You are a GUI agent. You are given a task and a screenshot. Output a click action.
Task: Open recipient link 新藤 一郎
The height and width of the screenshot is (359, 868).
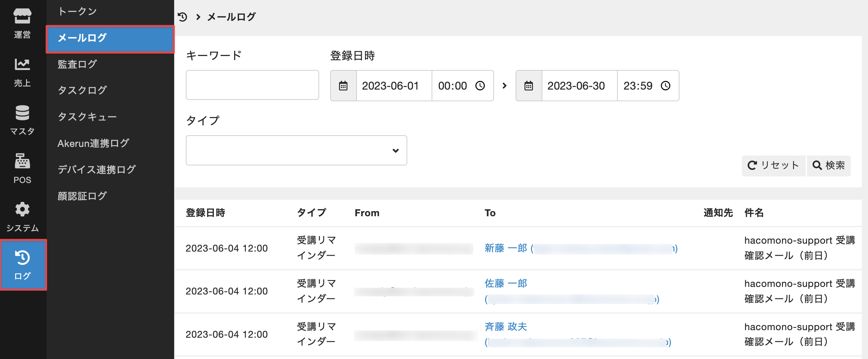506,248
